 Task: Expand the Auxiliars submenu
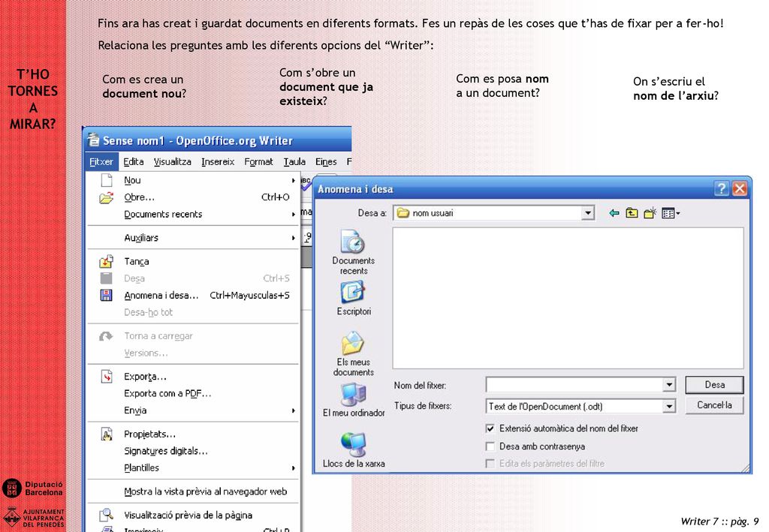click(x=294, y=238)
